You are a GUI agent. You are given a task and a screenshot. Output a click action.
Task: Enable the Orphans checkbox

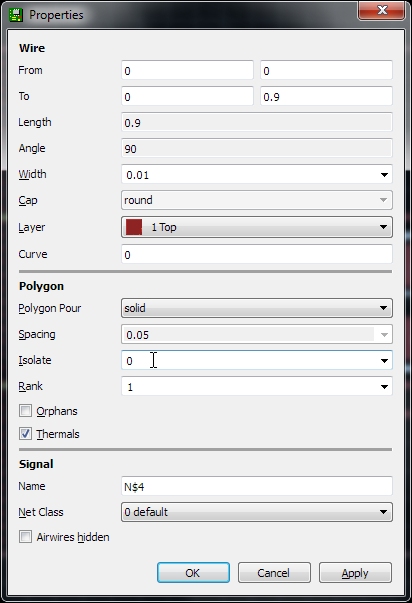tap(25, 411)
